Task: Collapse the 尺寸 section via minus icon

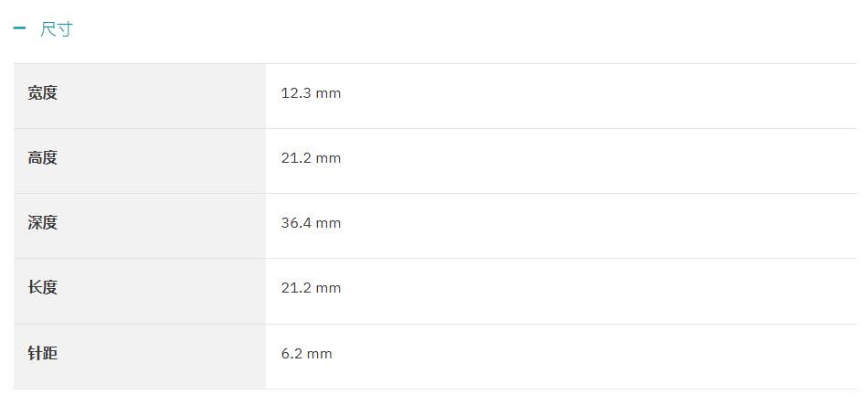Action: coord(19,28)
